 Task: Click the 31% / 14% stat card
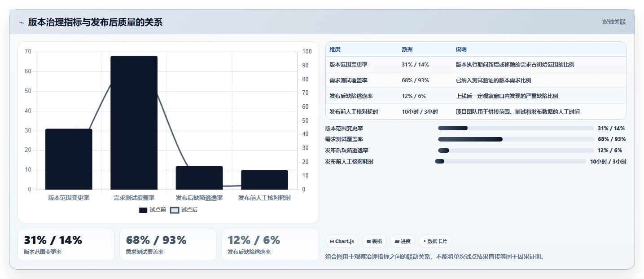66,244
